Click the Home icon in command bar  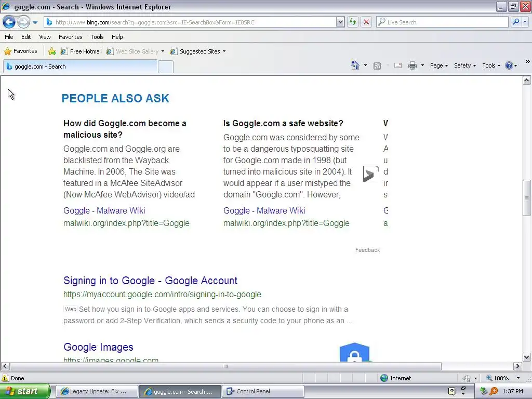pyautogui.click(x=355, y=65)
